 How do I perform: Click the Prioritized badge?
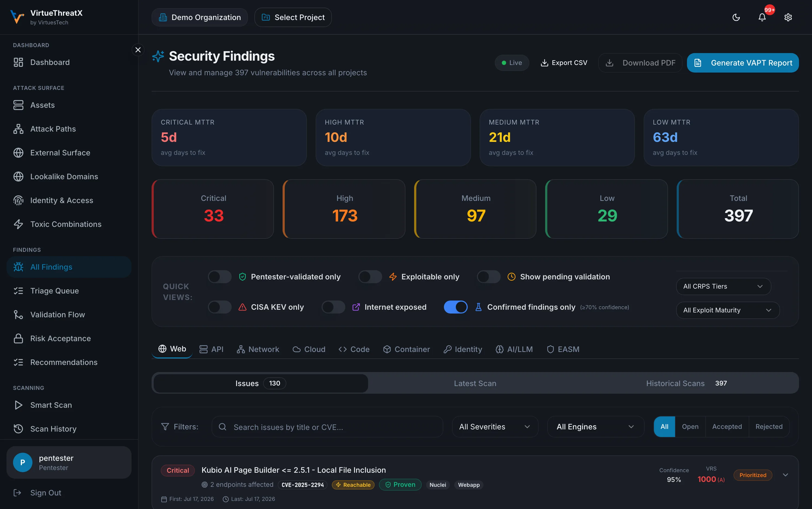point(753,475)
